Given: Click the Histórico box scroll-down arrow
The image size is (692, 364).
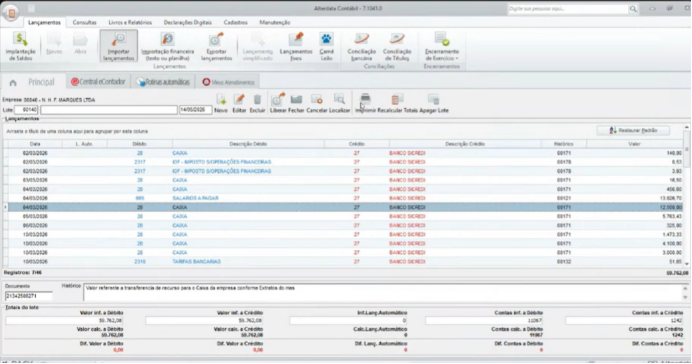Looking at the screenshot, I should pos(685,298).
